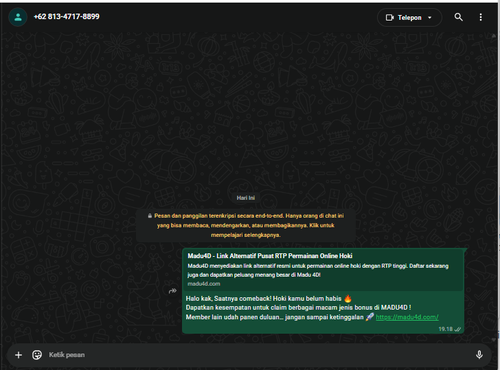Search within this chat
500x370 pixels.
click(459, 17)
